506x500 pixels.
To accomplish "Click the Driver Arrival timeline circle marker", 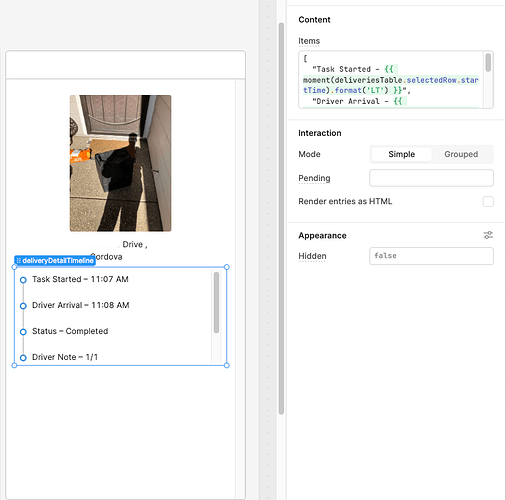I will [x=23, y=306].
